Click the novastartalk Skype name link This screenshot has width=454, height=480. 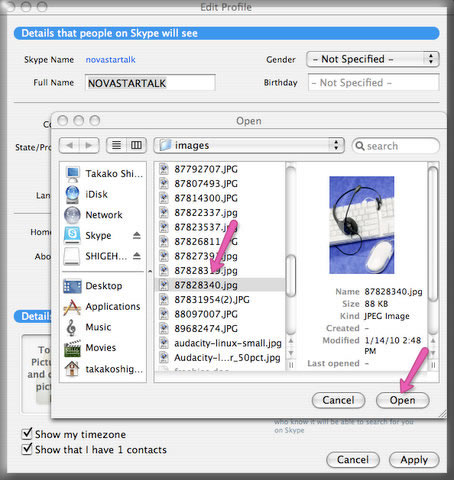[x=111, y=60]
